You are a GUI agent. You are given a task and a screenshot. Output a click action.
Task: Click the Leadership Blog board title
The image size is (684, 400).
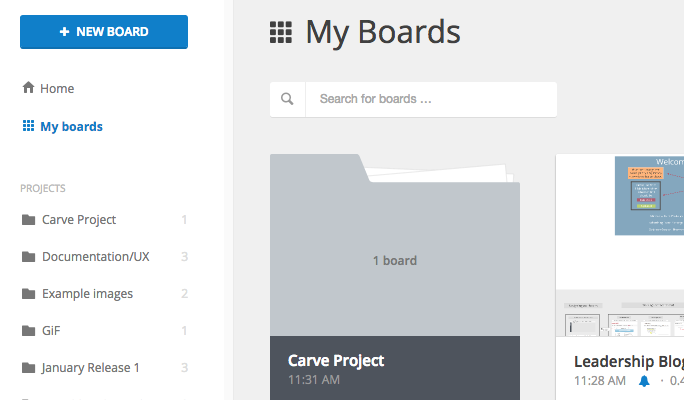(x=629, y=362)
